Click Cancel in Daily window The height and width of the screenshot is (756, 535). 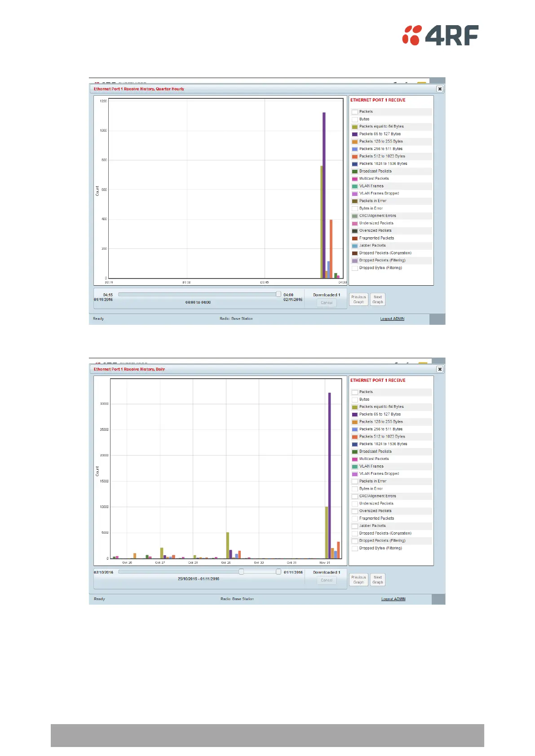327,580
